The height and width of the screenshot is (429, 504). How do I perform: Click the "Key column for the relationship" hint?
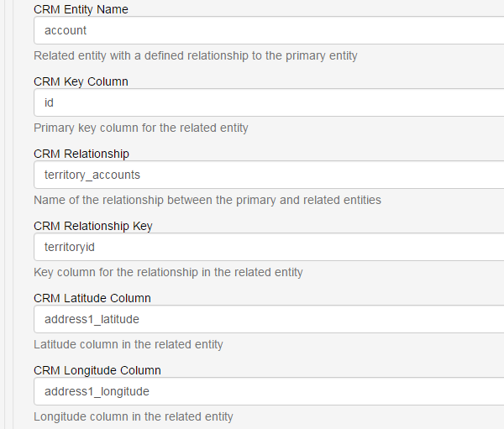[x=168, y=273]
